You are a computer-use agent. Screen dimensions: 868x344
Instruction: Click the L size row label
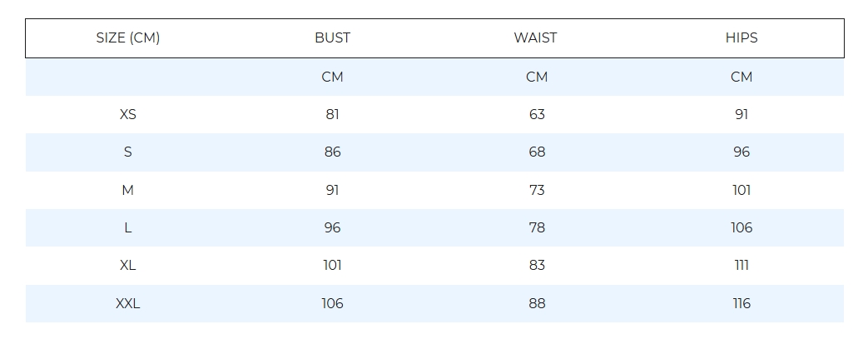[x=128, y=228]
